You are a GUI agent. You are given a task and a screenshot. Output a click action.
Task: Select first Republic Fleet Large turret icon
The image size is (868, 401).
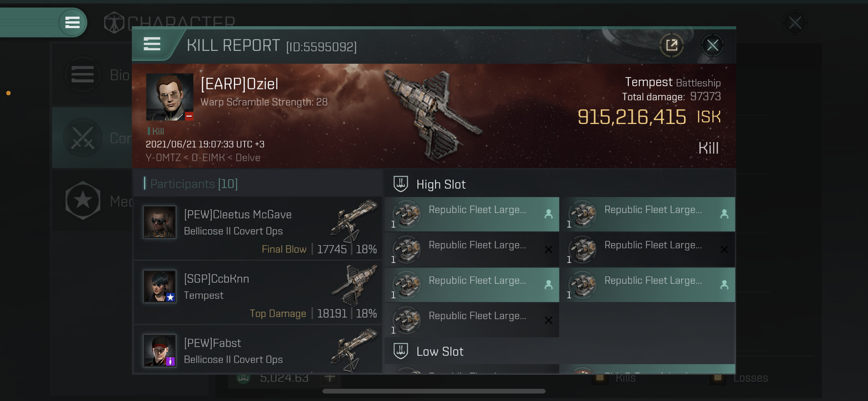point(408,214)
